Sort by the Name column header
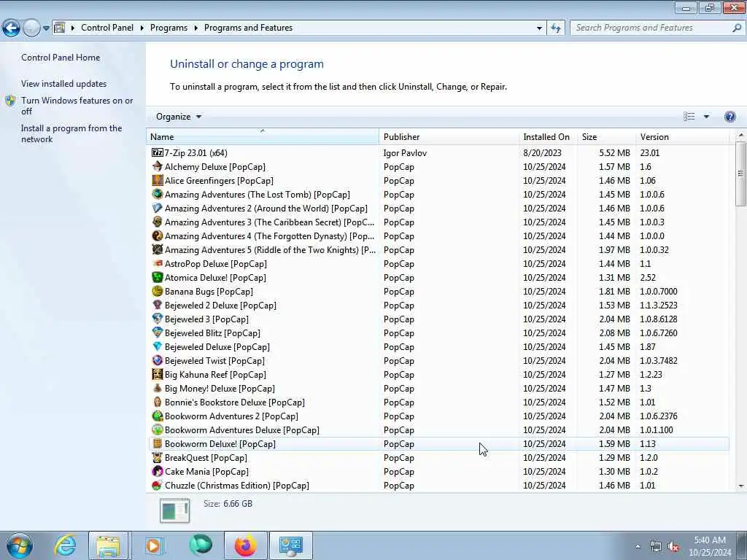747x560 pixels. click(x=263, y=136)
